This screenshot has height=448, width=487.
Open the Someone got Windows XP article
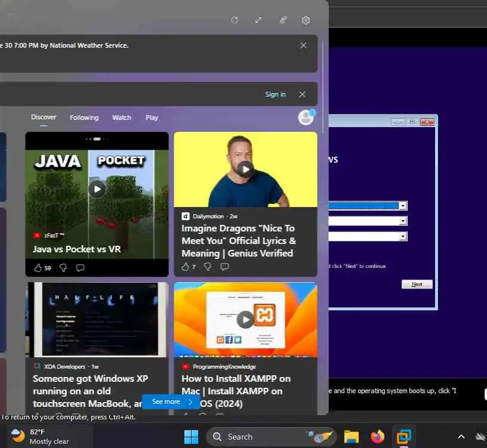[90, 391]
